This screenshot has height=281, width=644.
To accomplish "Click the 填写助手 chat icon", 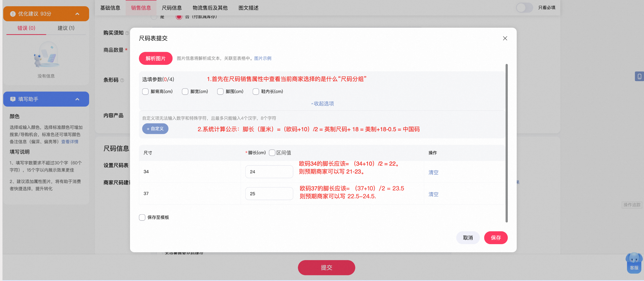I will [x=13, y=99].
